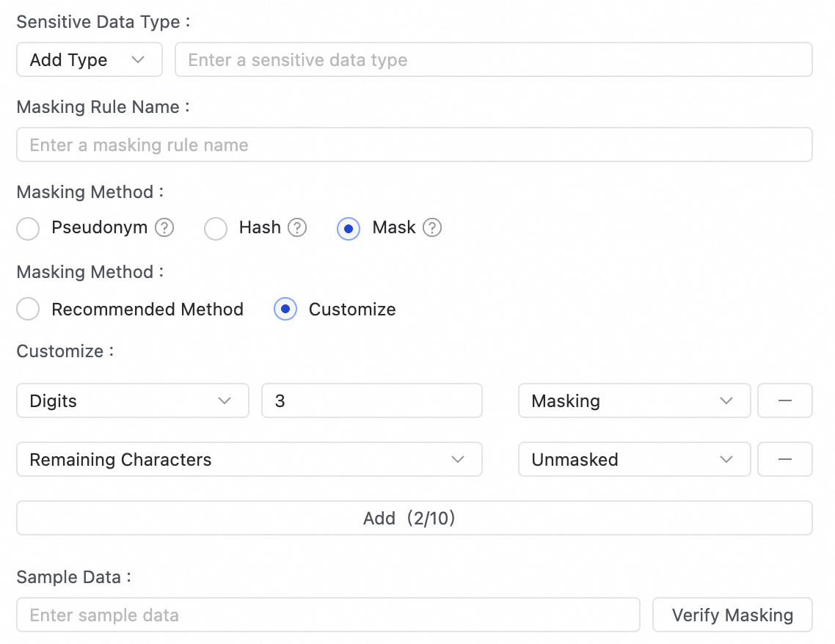Open the Masking action dropdown
Viewport: 835px width, 644px height.
(x=634, y=400)
